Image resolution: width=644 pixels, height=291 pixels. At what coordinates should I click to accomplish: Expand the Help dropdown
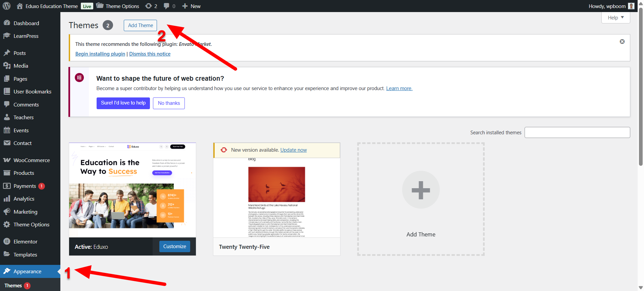(x=616, y=18)
